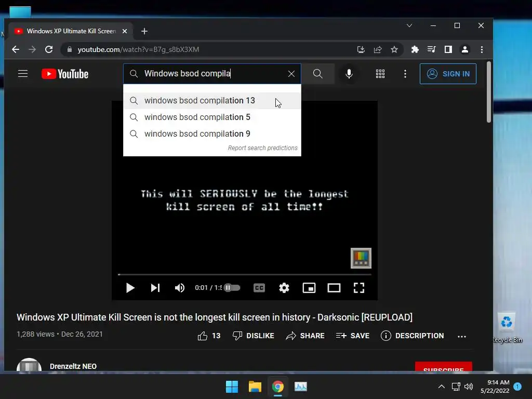Click the address bar URL
The width and height of the screenshot is (532, 399).
coord(138,49)
